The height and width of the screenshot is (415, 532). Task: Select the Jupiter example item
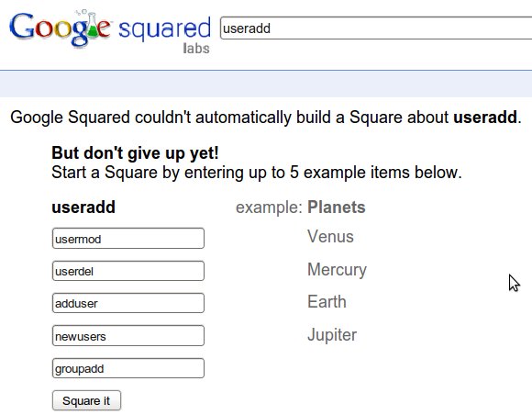point(332,335)
